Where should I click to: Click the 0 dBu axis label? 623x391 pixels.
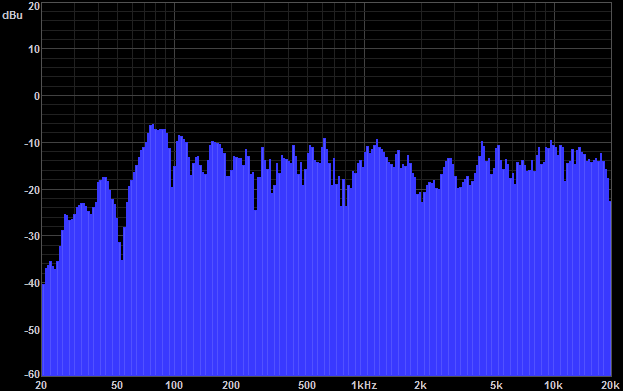(x=37, y=96)
